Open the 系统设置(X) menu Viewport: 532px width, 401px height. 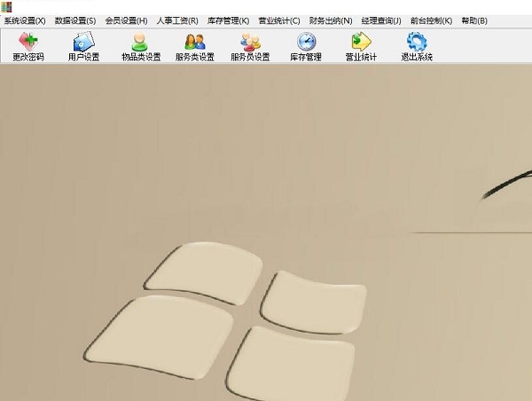click(25, 20)
